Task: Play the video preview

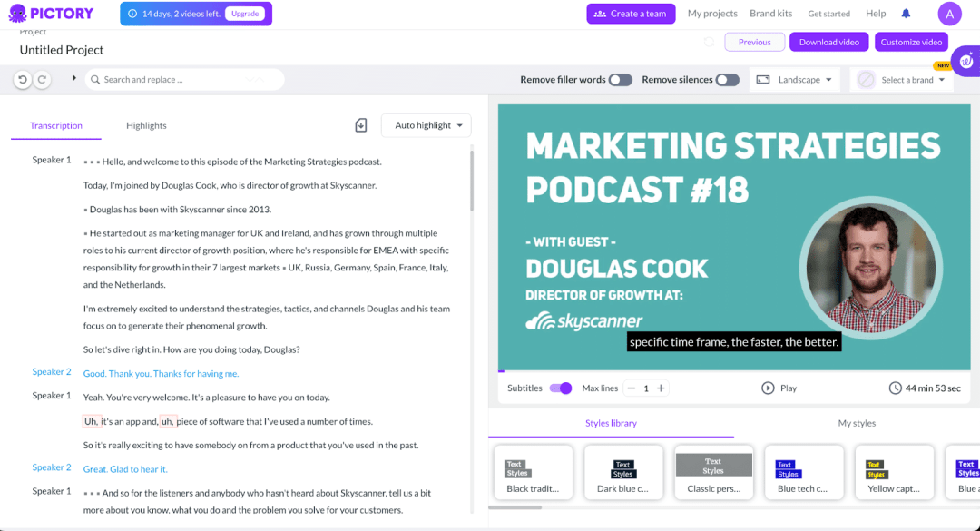Action: click(779, 388)
